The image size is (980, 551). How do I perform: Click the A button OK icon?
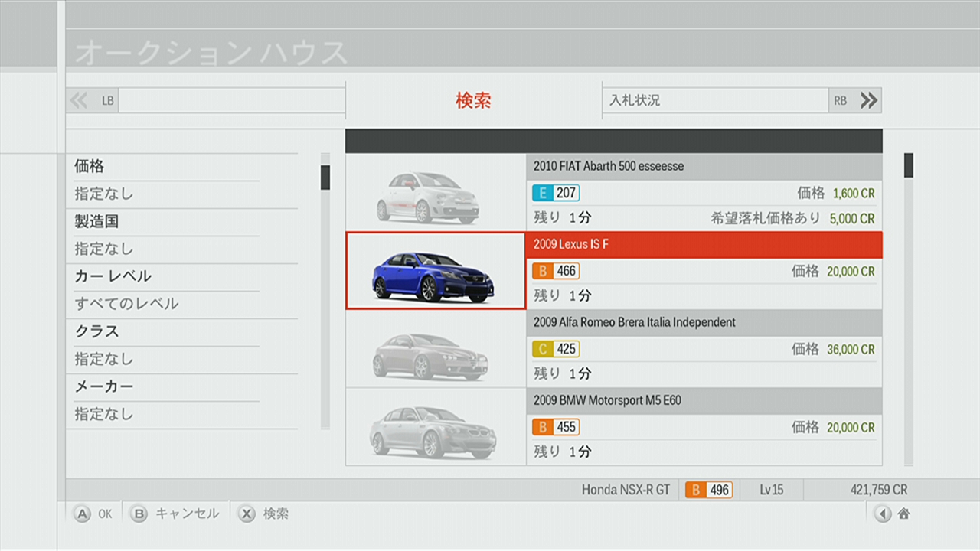pyautogui.click(x=82, y=514)
